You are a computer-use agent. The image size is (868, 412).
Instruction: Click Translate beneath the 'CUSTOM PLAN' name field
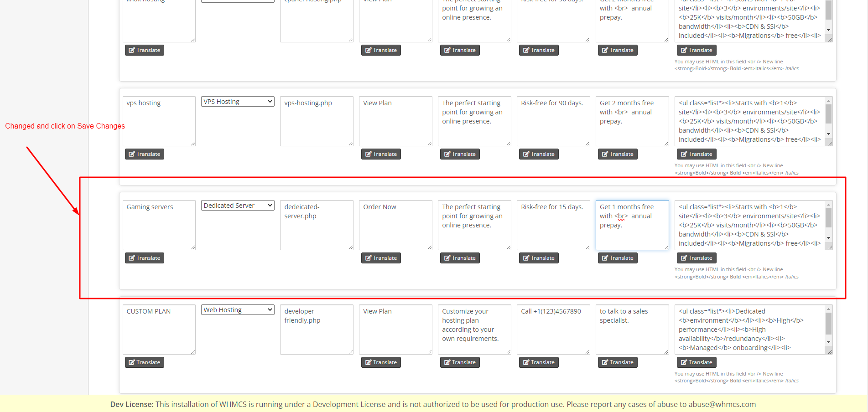144,362
